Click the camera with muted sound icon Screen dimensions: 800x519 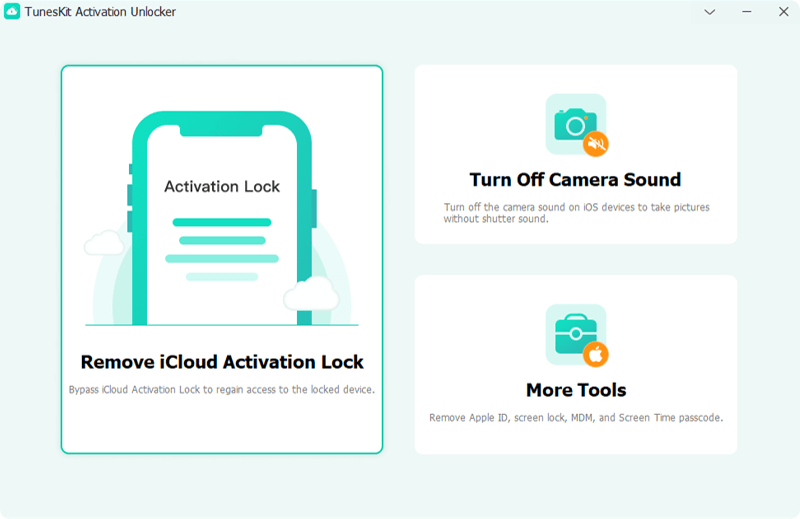click(x=577, y=125)
